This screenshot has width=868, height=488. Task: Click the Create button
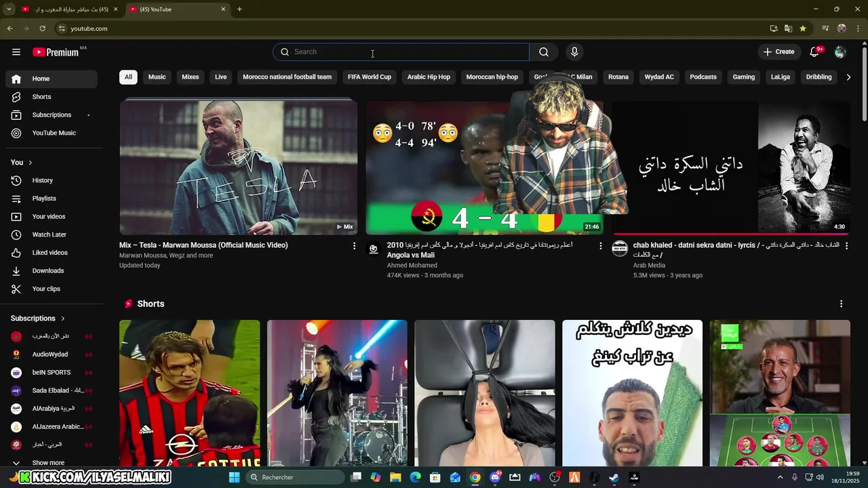click(x=778, y=52)
